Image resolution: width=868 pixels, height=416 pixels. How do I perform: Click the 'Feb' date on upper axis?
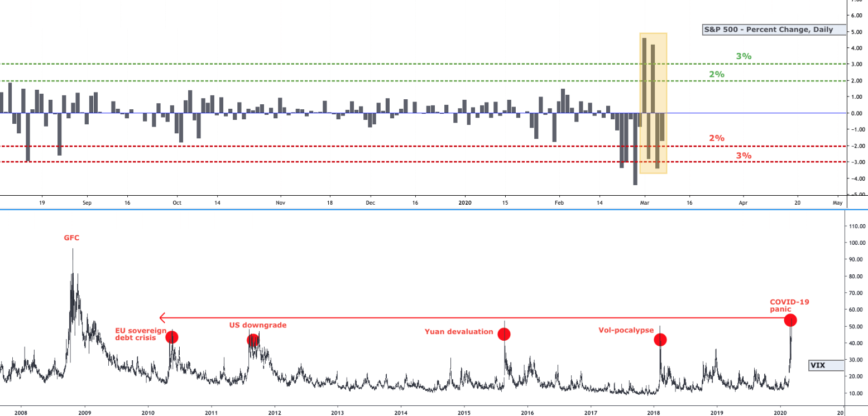560,204
